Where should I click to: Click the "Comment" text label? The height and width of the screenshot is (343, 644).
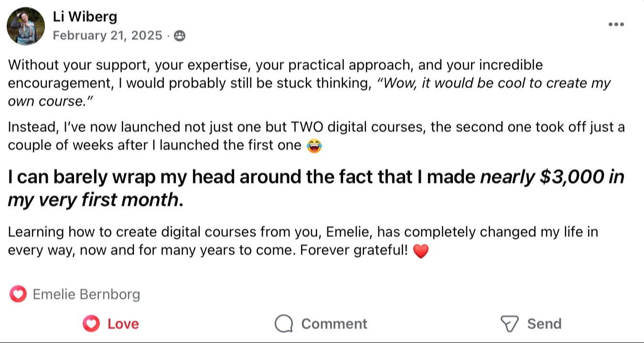click(x=334, y=324)
